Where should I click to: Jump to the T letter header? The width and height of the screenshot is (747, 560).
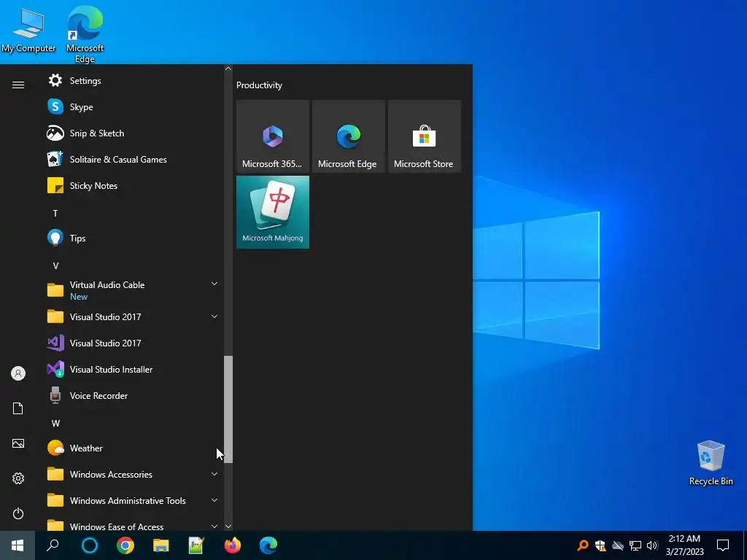click(x=55, y=214)
